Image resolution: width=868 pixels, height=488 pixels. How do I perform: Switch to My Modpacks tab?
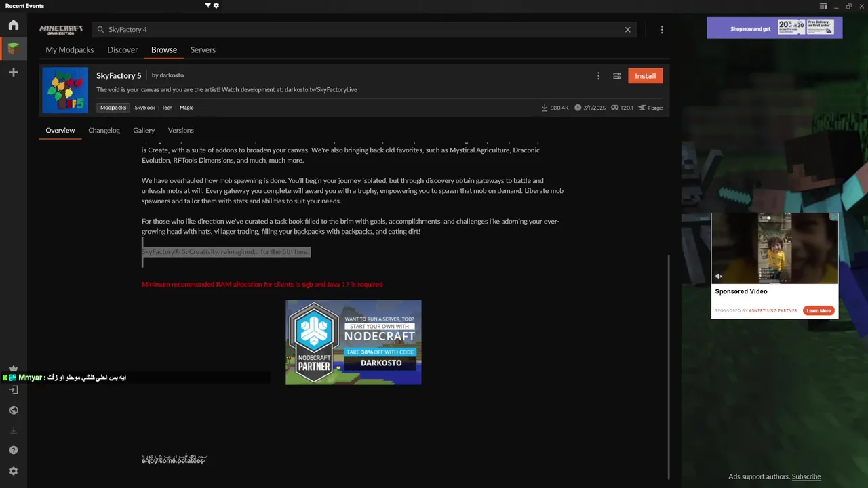pos(70,49)
